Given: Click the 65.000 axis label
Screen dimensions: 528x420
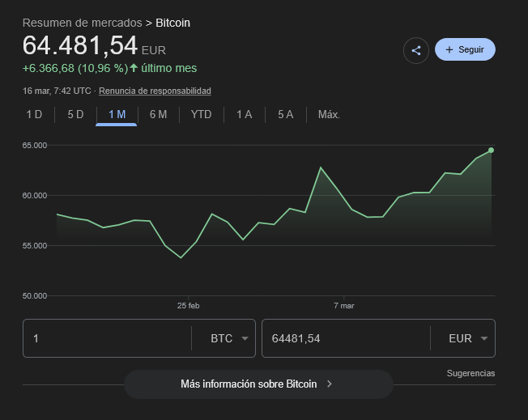Looking at the screenshot, I should pos(35,146).
